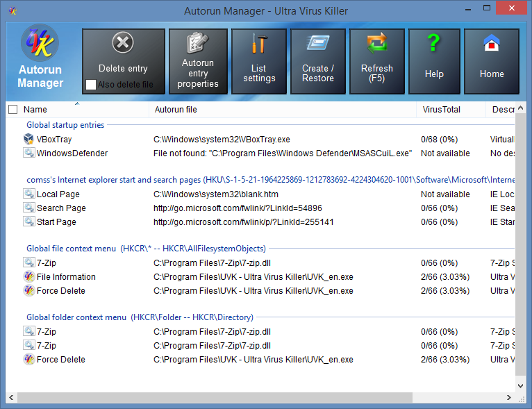532x409 pixels.
Task: Click VirusTotal result 0/68 (0%)
Action: pyautogui.click(x=439, y=140)
